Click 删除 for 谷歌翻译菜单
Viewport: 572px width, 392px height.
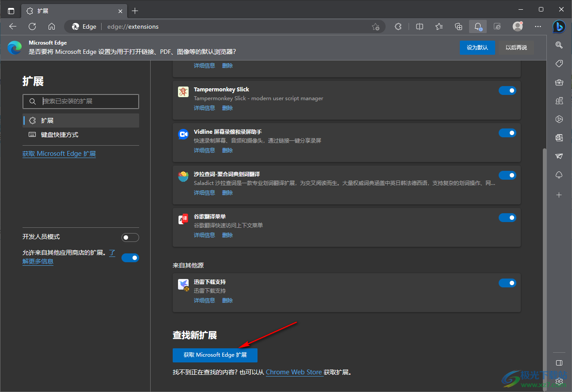tap(227, 235)
